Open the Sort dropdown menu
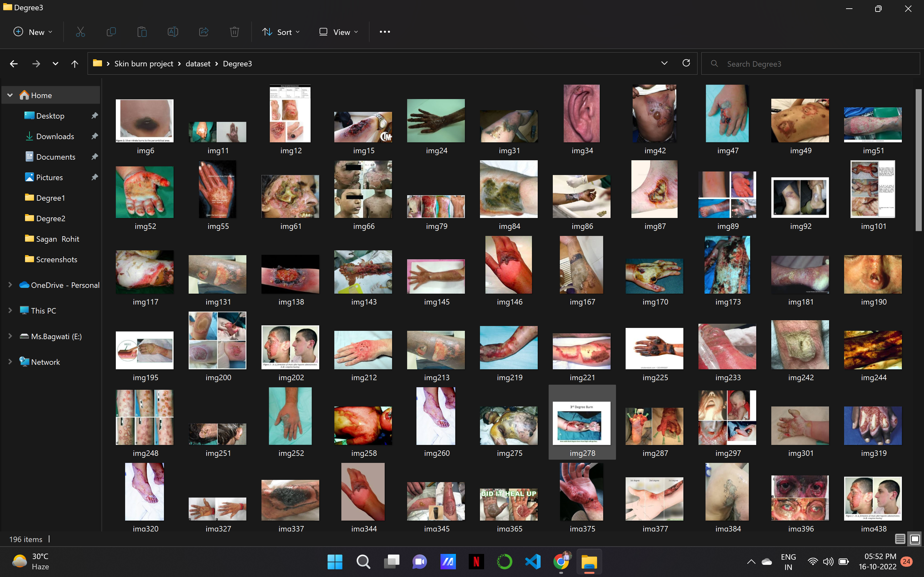Image resolution: width=924 pixels, height=577 pixels. click(281, 32)
